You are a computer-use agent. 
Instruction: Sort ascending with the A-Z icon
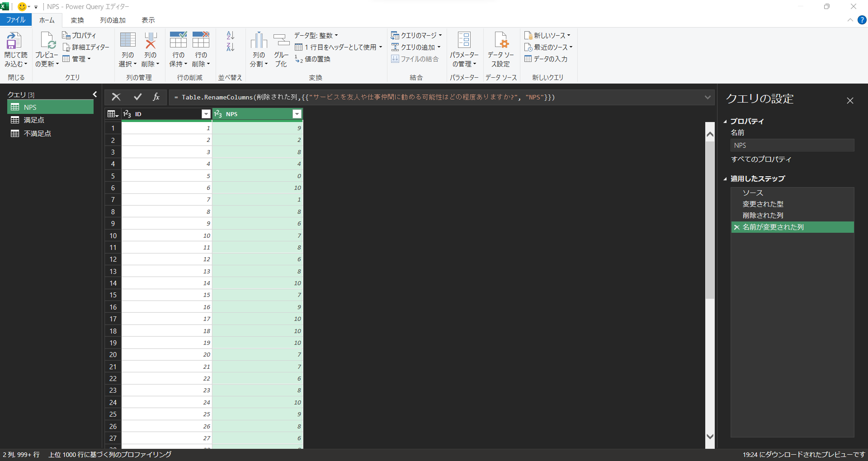[231, 36]
